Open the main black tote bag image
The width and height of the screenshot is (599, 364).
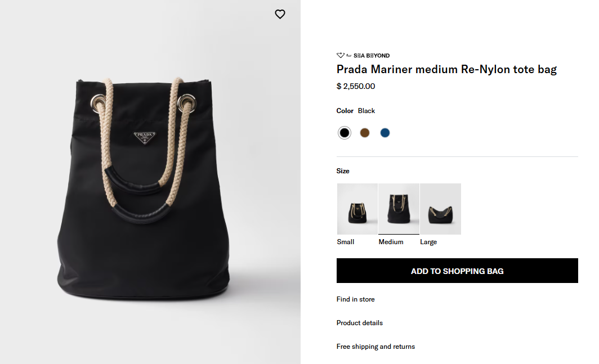(x=150, y=191)
